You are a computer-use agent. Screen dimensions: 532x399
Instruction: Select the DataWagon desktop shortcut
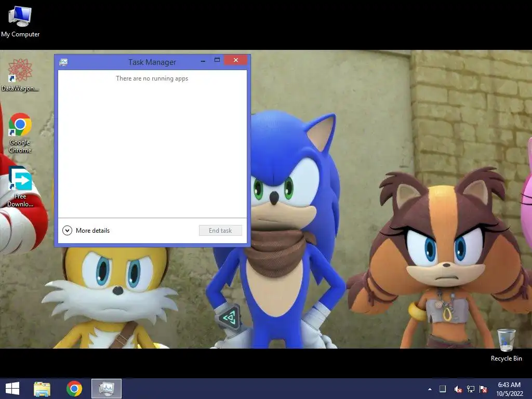point(20,75)
